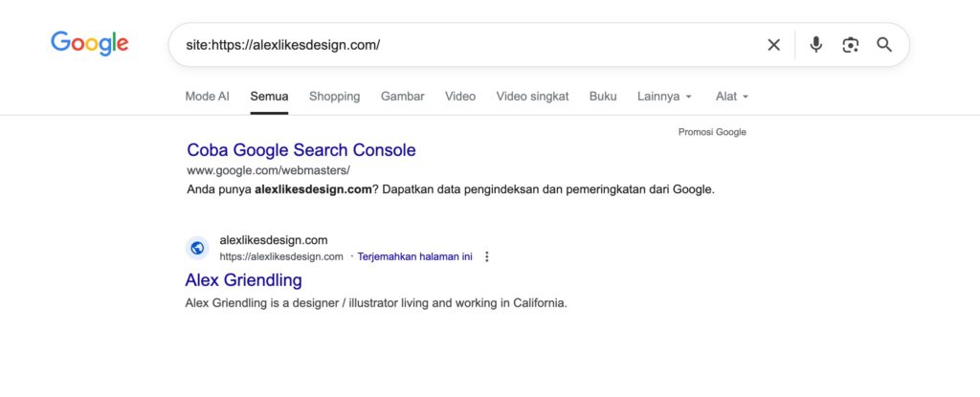The height and width of the screenshot is (397, 980).
Task: Click the alexlikesdesign.com site name
Action: point(273,240)
